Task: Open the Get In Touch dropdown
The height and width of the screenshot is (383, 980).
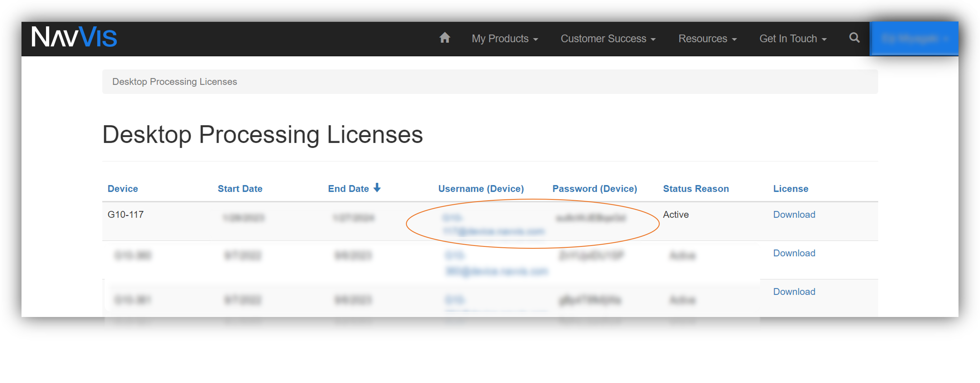Action: [x=793, y=39]
